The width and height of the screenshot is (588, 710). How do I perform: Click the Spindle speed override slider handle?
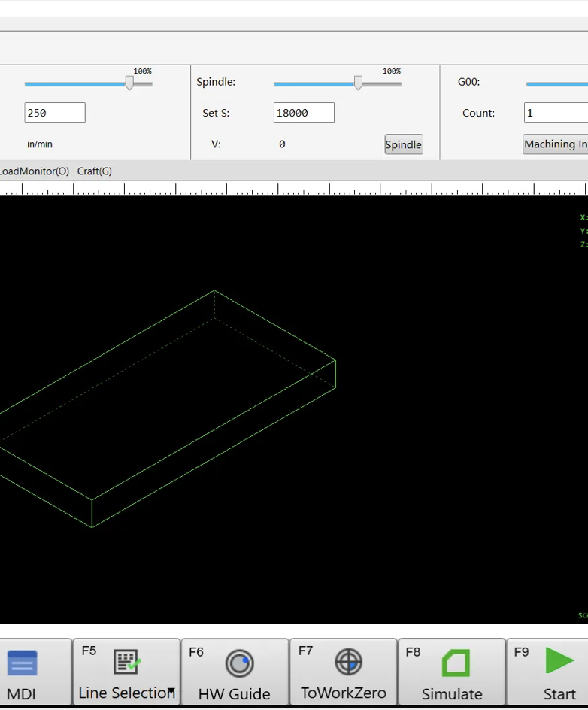click(x=358, y=83)
